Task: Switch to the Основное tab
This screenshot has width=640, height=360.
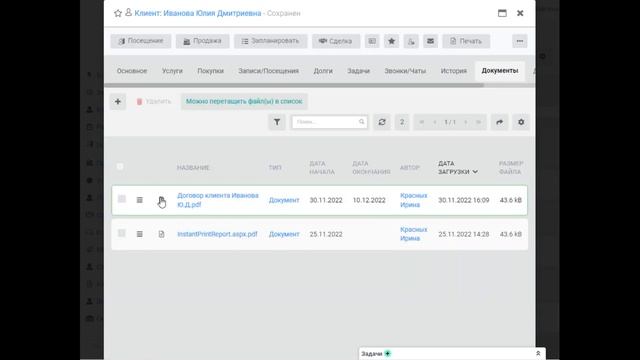Action: [132, 71]
